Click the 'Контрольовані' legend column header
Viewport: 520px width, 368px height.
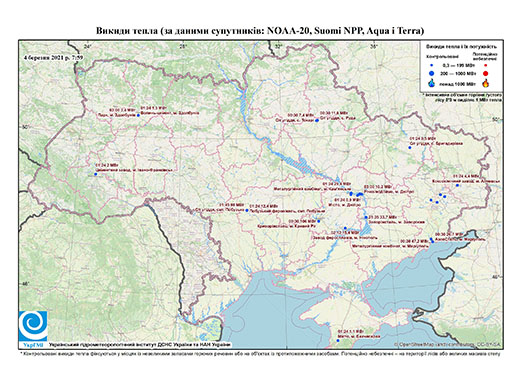pos(443,56)
